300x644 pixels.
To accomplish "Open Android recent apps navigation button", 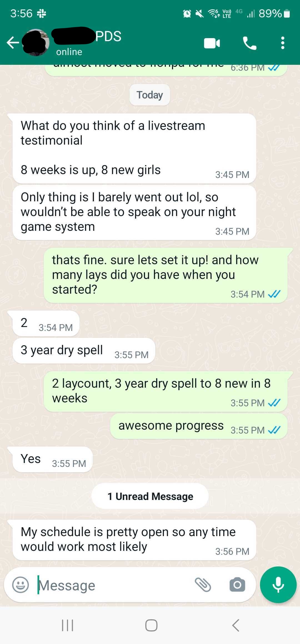I will 67,625.
